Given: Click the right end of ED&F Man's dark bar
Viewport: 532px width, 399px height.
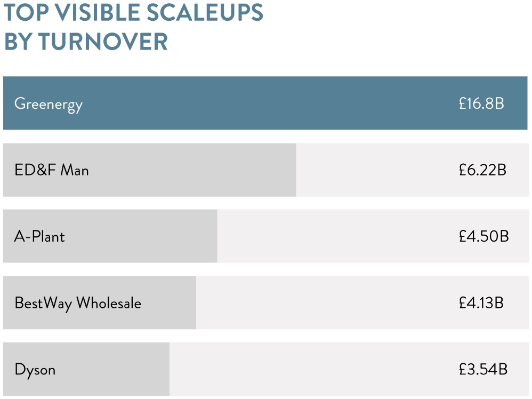Looking at the screenshot, I should point(292,170).
